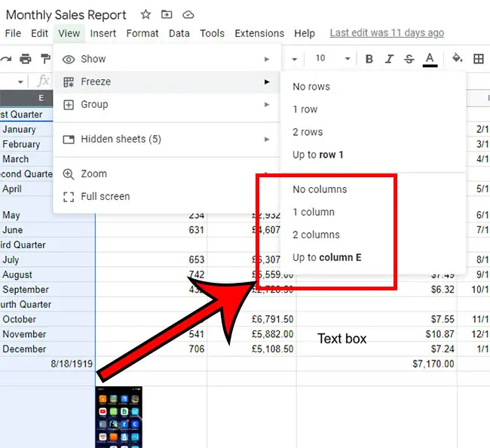Star the Monthly Sales Report document

tap(145, 15)
